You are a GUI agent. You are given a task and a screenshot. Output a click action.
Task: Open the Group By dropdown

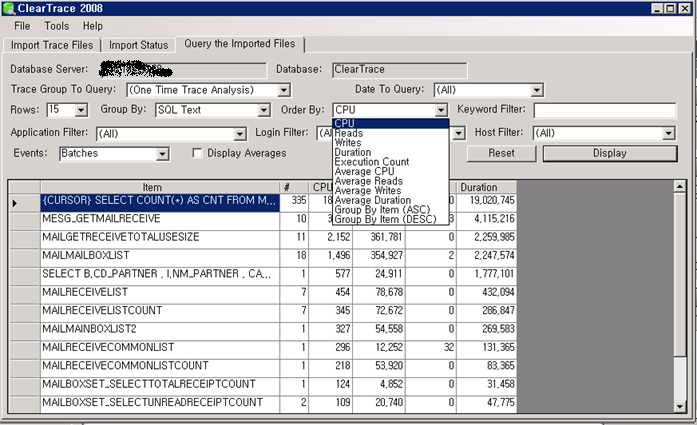tap(264, 110)
